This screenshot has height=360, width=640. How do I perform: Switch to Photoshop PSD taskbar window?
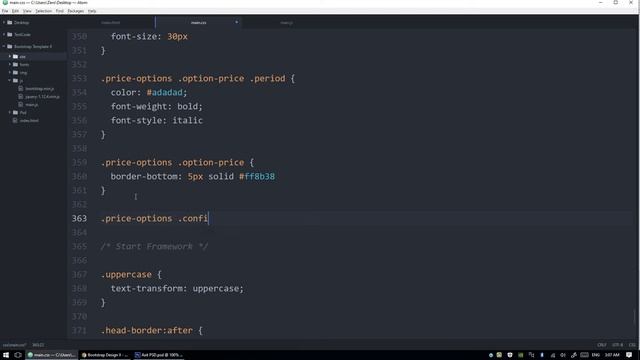pyautogui.click(x=158, y=355)
